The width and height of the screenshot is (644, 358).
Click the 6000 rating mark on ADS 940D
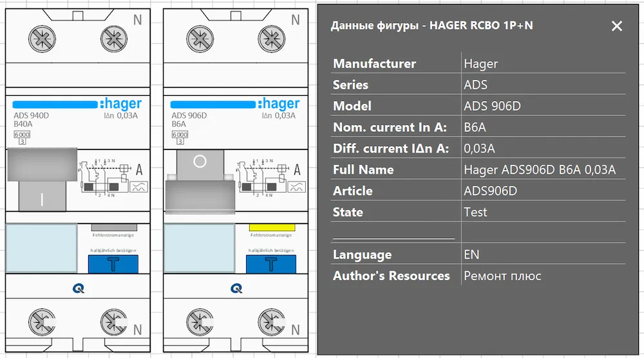coord(22,135)
